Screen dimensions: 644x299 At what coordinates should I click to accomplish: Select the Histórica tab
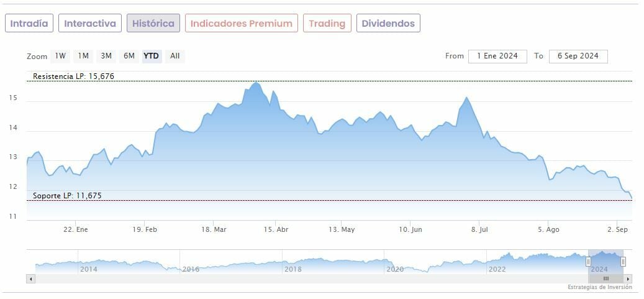153,24
